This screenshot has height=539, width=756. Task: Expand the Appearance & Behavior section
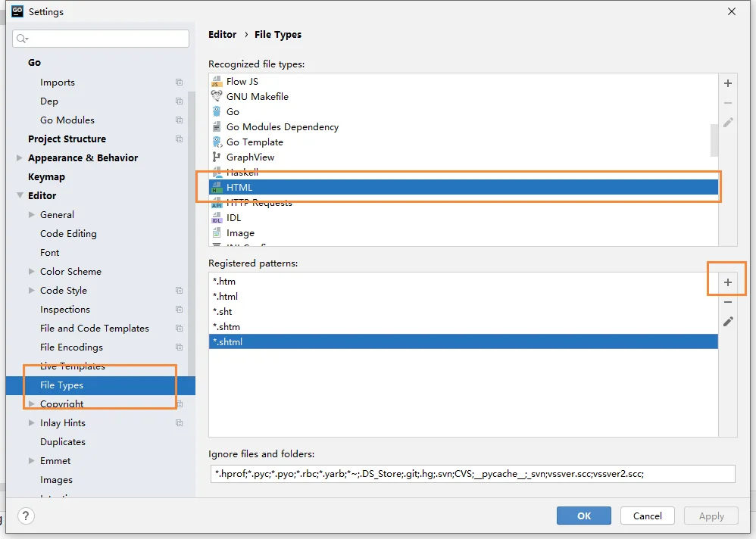(x=19, y=158)
